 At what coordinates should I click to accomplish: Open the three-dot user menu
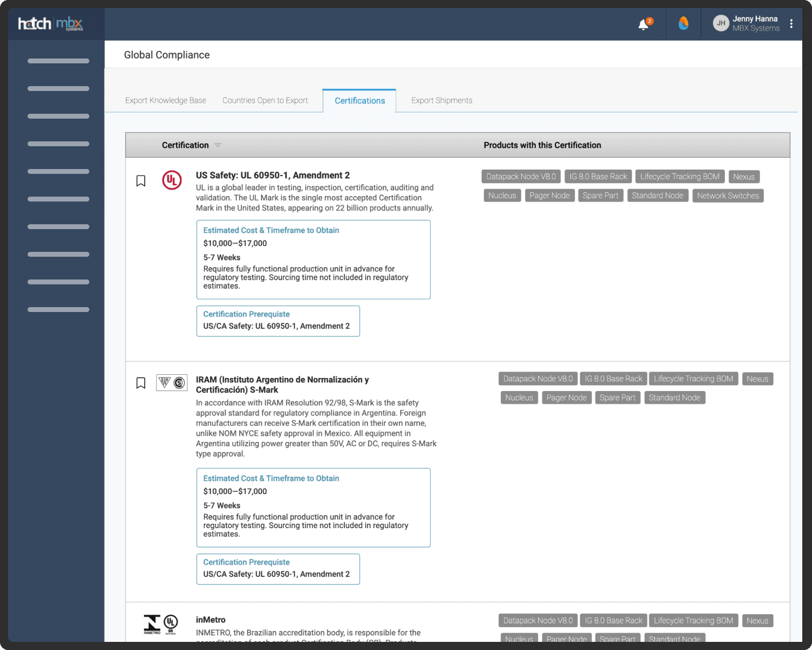[791, 24]
